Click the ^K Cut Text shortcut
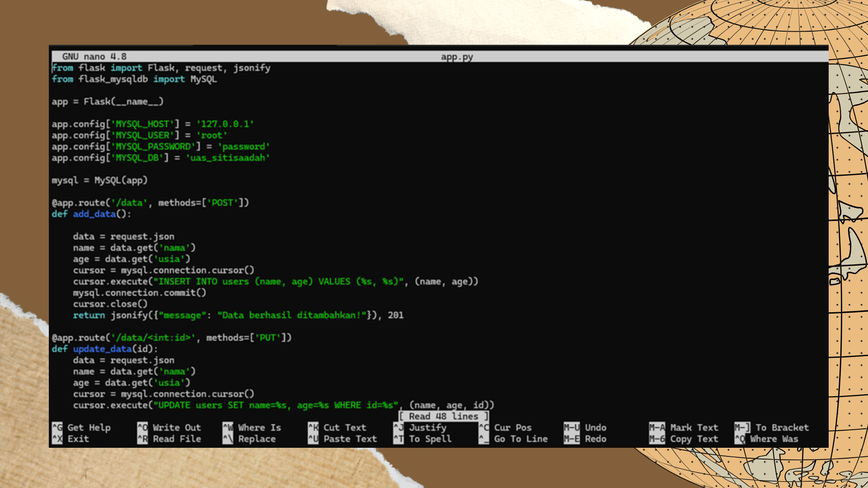 pyautogui.click(x=337, y=427)
